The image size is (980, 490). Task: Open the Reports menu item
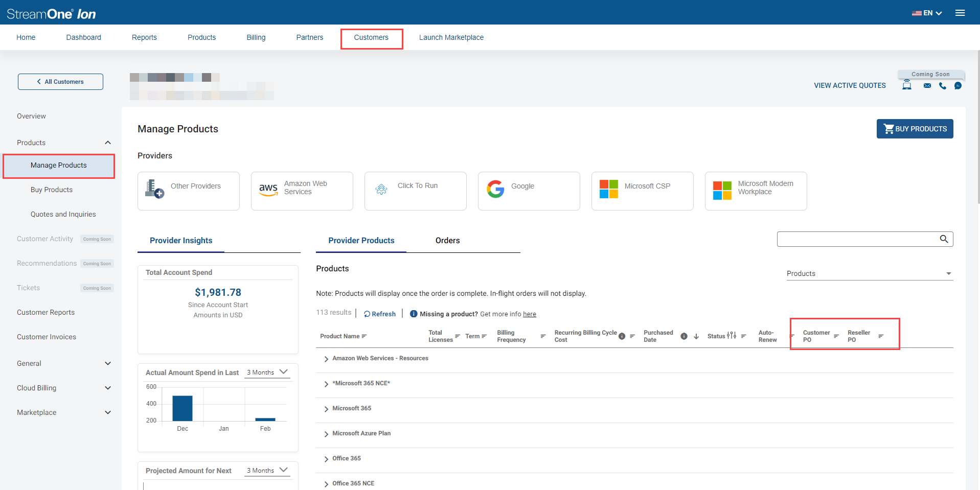(144, 37)
